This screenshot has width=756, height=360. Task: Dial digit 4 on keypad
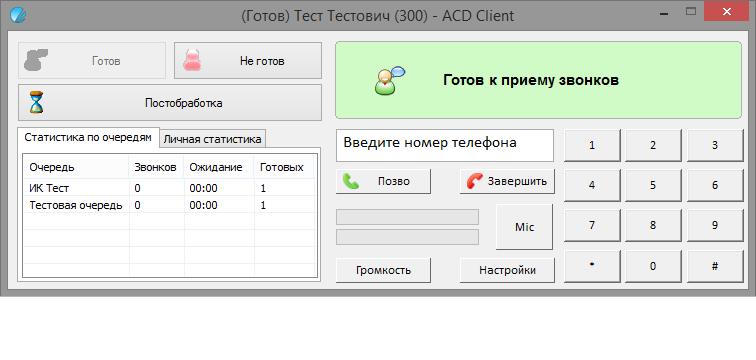point(592,186)
